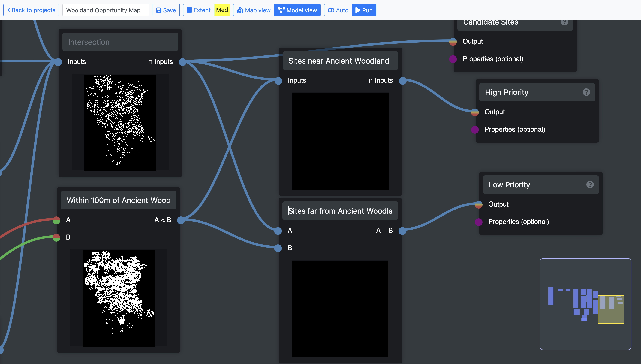
Task: Toggle the Auto run switch
Action: pyautogui.click(x=338, y=10)
